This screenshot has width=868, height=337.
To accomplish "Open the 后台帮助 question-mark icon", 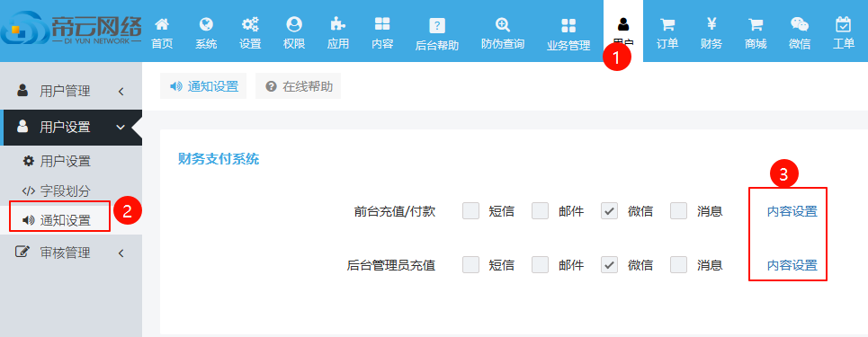I will (x=437, y=25).
